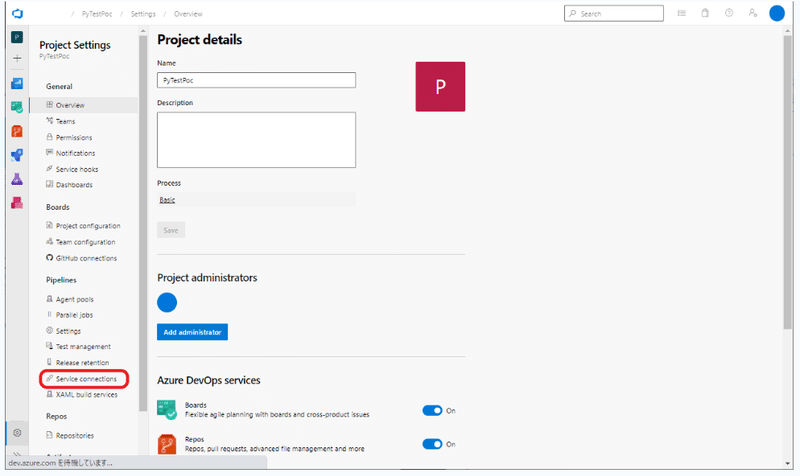Click the Add administrator button
Screen dimensions: 800x476
pyautogui.click(x=192, y=332)
